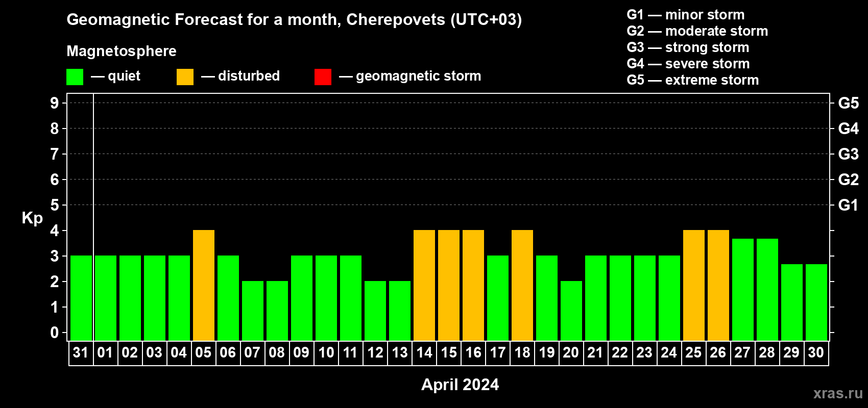Select the green bar for April 30

tap(816, 302)
